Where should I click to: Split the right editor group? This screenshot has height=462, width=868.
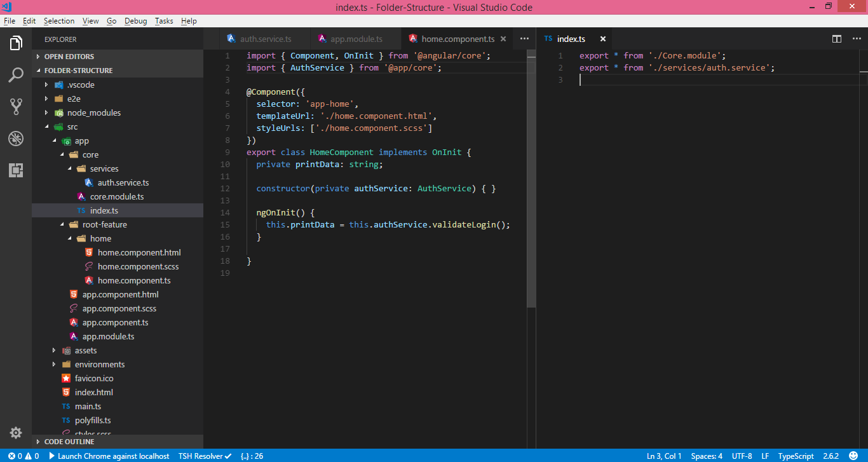[837, 39]
